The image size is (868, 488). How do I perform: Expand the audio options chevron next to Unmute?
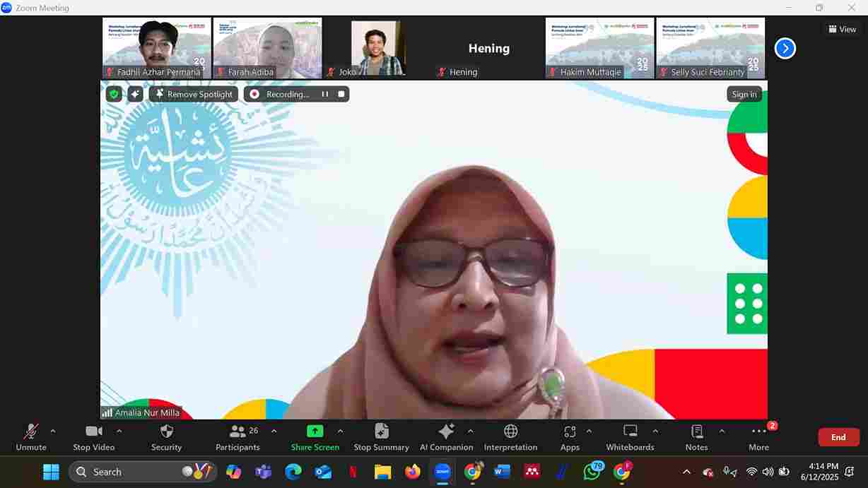coord(54,432)
